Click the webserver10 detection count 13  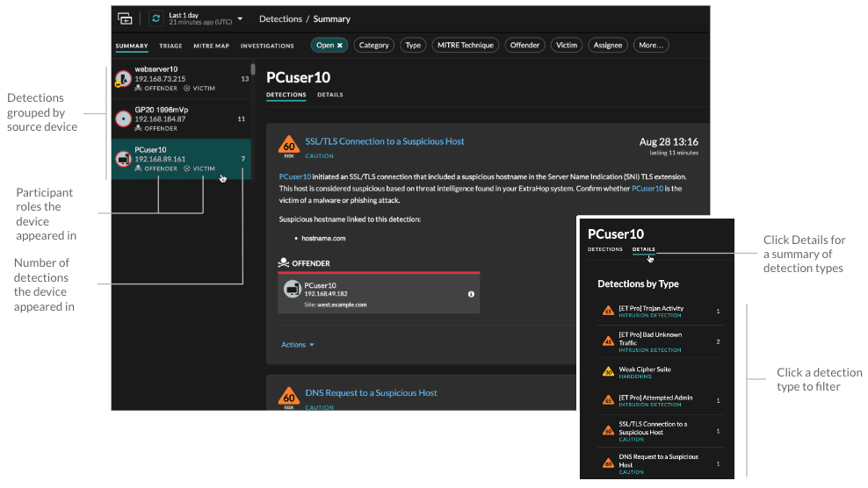(x=245, y=79)
